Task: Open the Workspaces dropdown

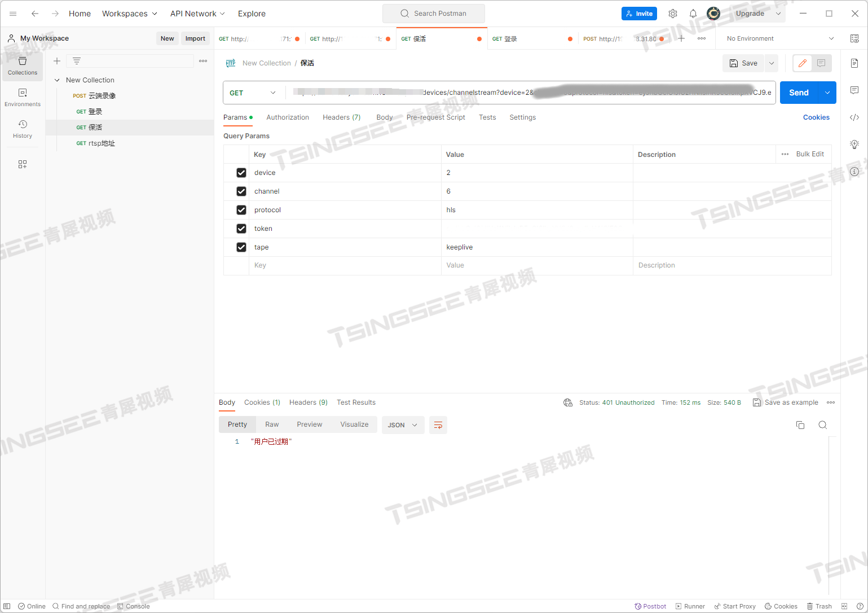Action: [130, 14]
